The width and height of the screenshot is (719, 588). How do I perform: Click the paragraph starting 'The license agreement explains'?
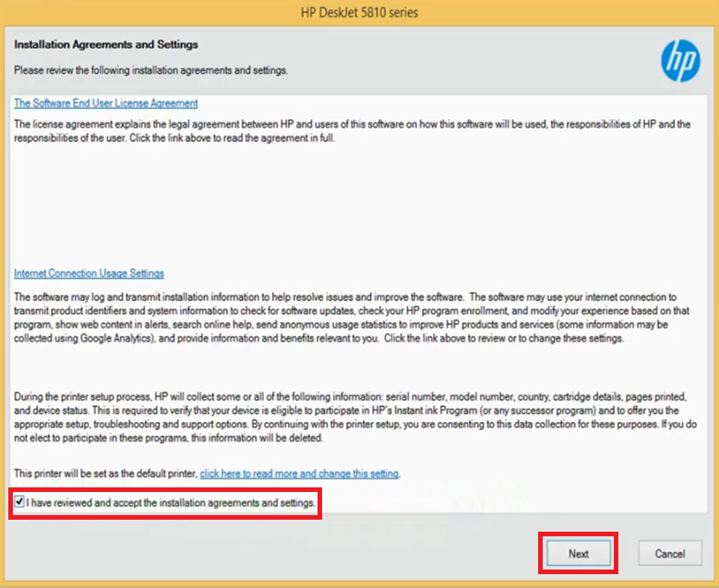353,131
